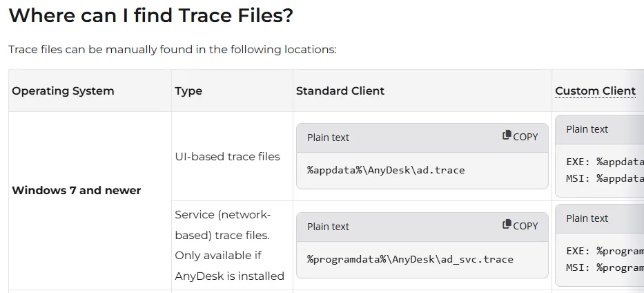Viewport: 644px width, 293px height.
Task: Click the Type column header
Action: (x=188, y=91)
